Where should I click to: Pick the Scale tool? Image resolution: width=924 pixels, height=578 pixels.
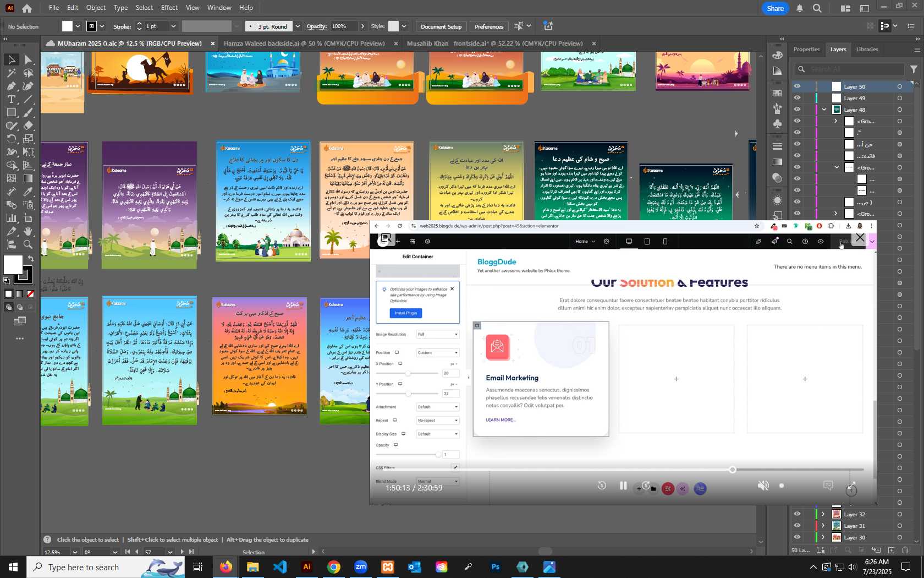point(29,139)
